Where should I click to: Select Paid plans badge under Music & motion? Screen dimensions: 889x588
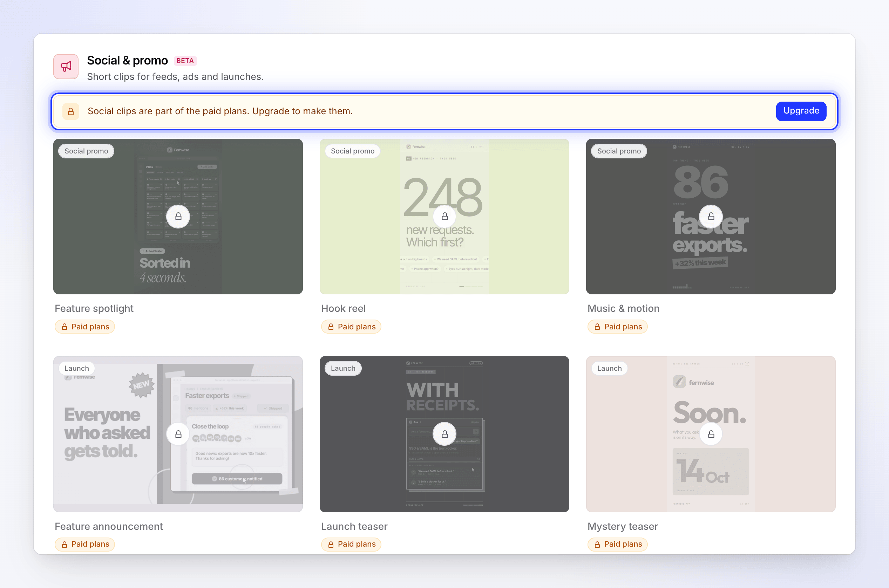coord(617,327)
